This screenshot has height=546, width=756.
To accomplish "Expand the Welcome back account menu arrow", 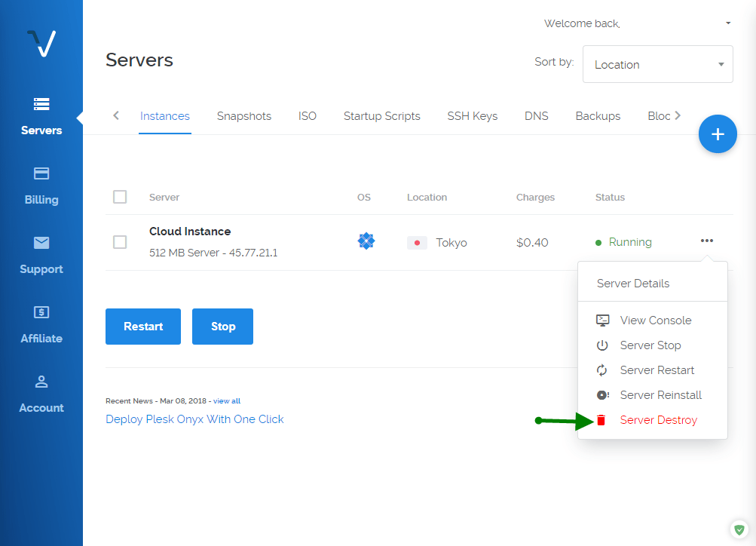I will pyautogui.click(x=728, y=23).
